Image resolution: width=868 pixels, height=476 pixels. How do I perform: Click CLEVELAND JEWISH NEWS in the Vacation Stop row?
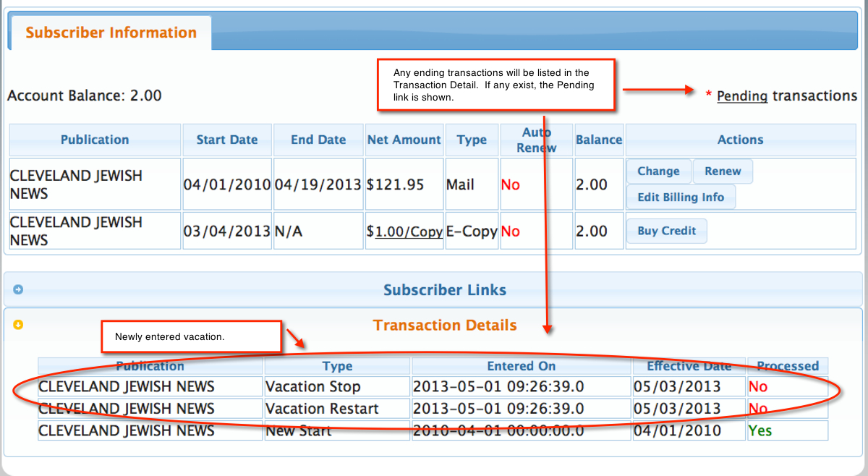tap(127, 387)
